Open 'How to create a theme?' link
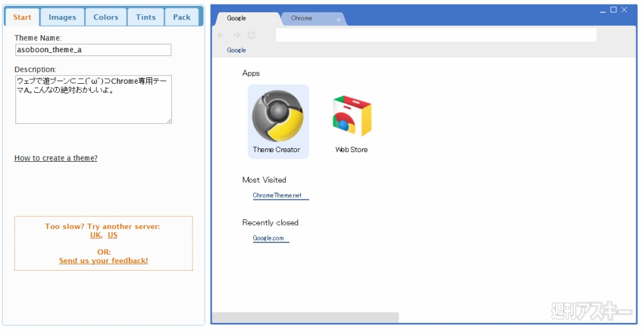644x332 pixels. click(56, 158)
